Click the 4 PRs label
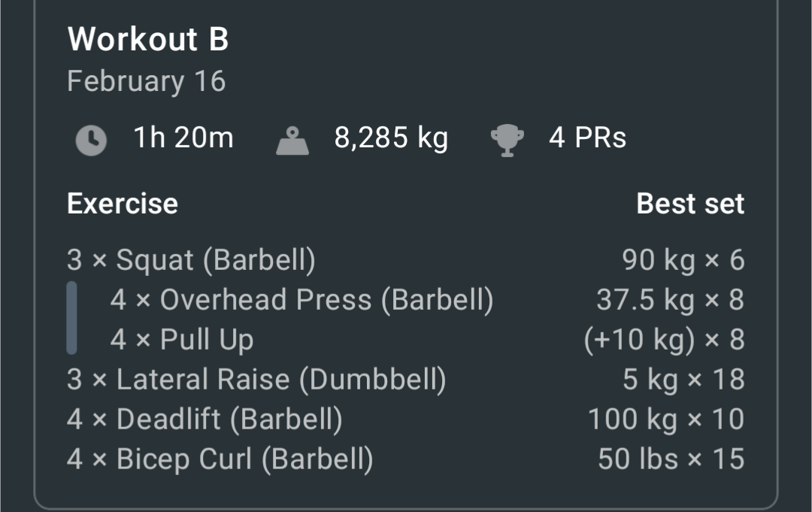Screen dimensions: 812x512 (587, 138)
